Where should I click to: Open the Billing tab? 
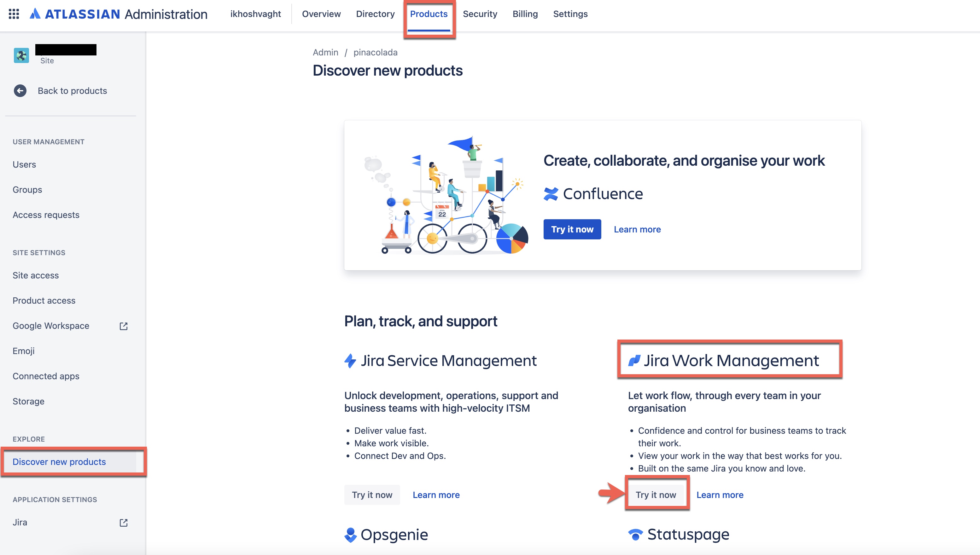coord(525,14)
